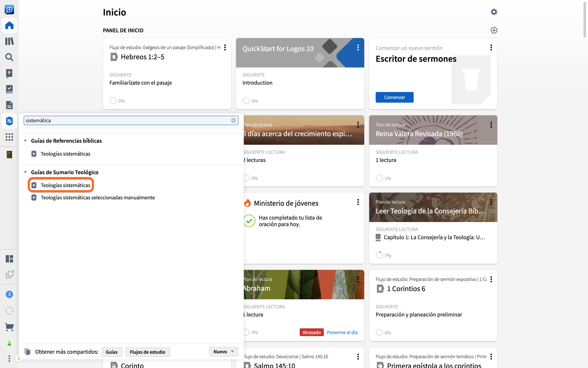This screenshot has width=588, height=368.
Task: Expand the sidebar with the chevron arrow
Action: 19,358
